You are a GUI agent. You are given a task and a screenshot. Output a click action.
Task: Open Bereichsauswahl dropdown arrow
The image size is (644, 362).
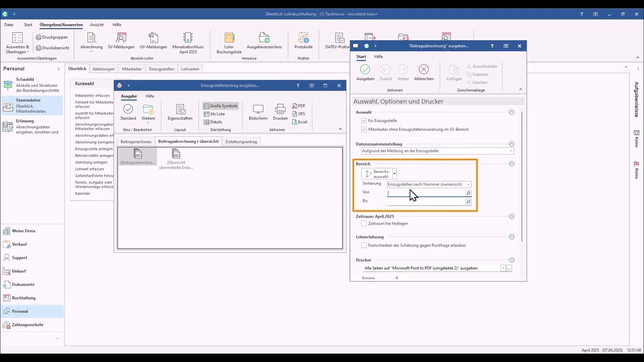click(394, 174)
